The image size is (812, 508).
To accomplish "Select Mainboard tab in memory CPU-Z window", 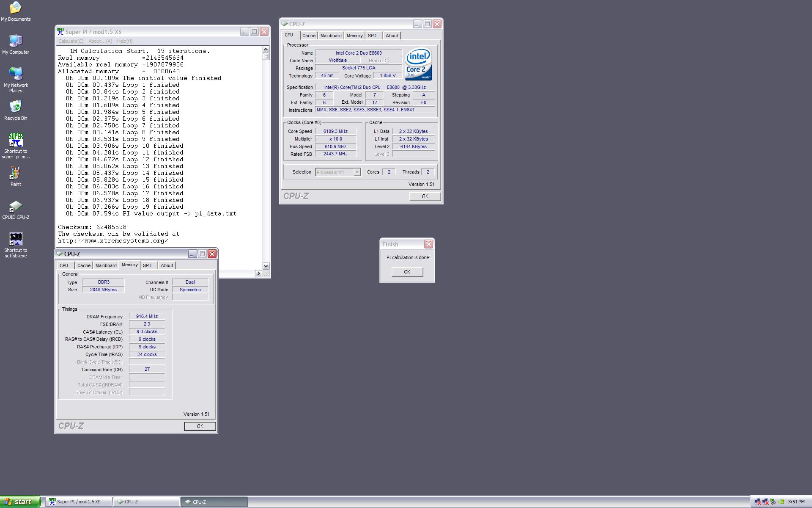I will [x=106, y=265].
